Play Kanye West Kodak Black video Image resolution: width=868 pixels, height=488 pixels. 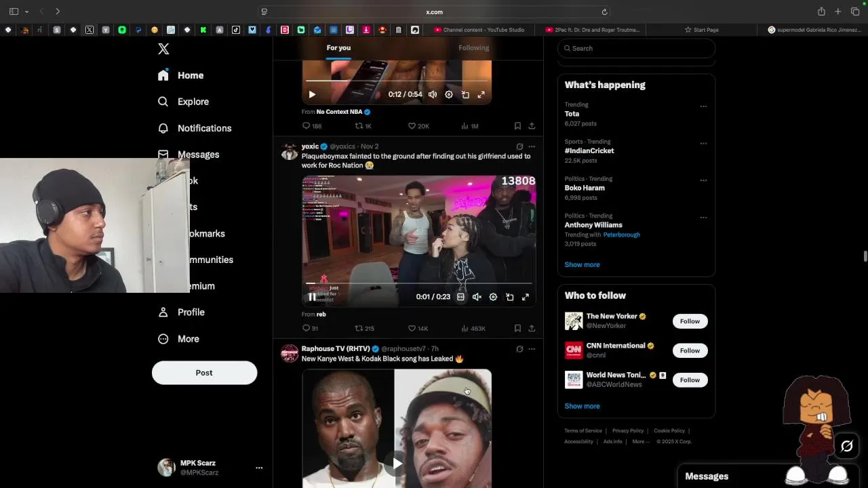click(x=397, y=464)
